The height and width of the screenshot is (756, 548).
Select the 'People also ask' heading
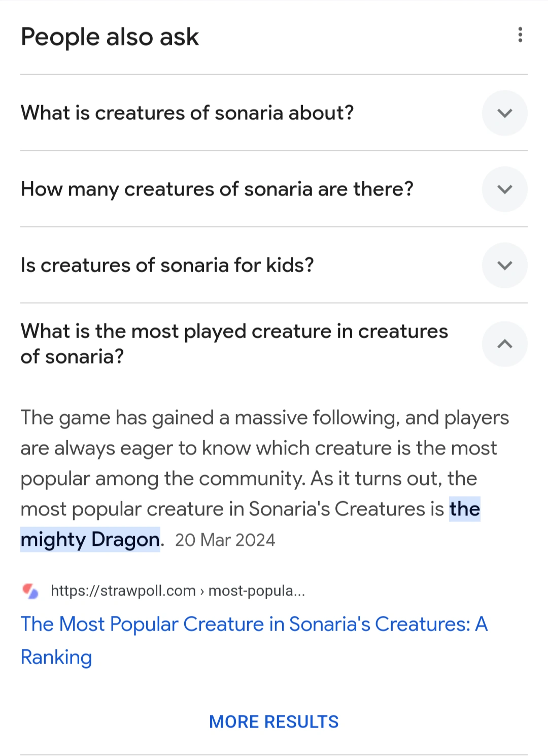pyautogui.click(x=109, y=36)
